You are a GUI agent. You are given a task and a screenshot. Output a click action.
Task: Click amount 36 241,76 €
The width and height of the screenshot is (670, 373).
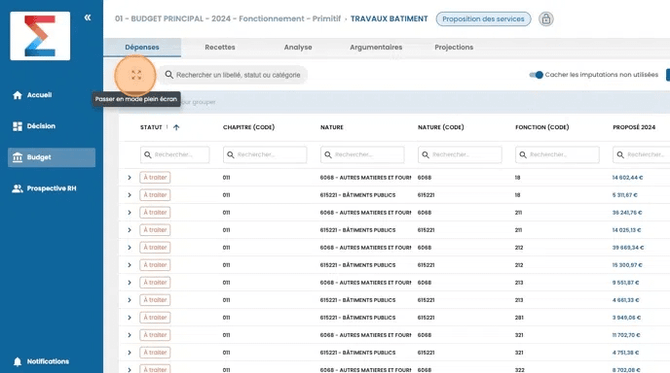click(x=627, y=212)
